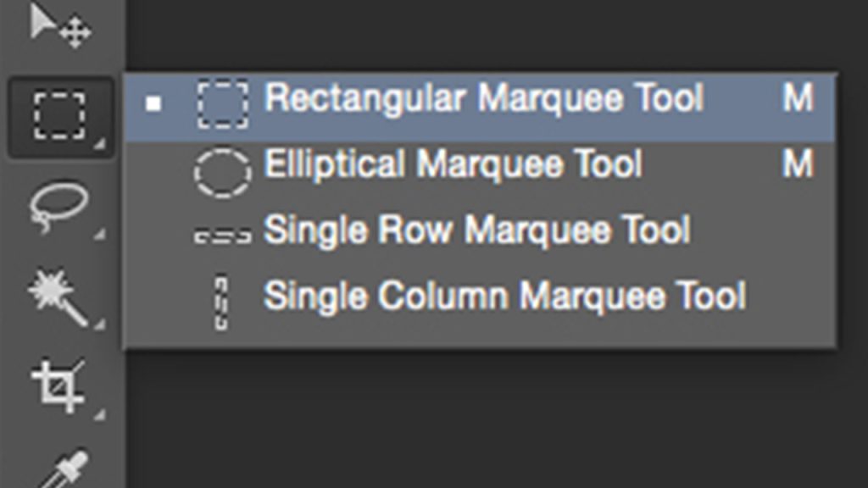Select the Move tool in the toolbar
The width and height of the screenshot is (868, 488).
coord(60,26)
